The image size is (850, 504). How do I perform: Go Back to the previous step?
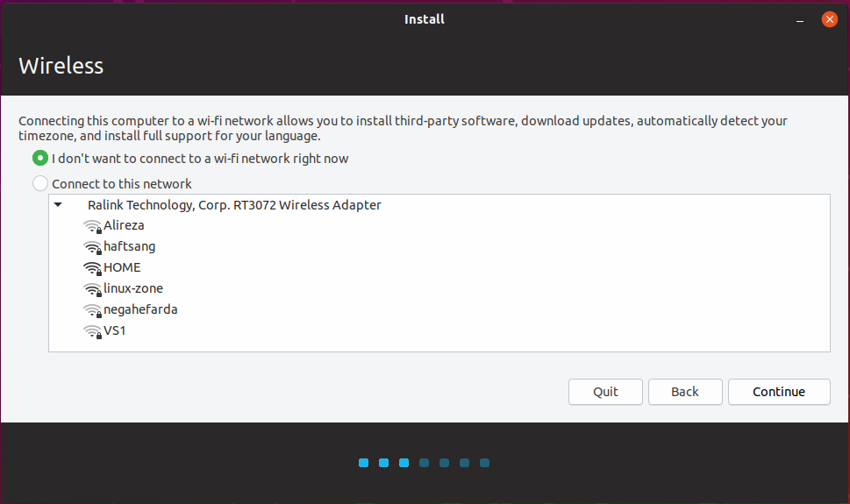[685, 392]
